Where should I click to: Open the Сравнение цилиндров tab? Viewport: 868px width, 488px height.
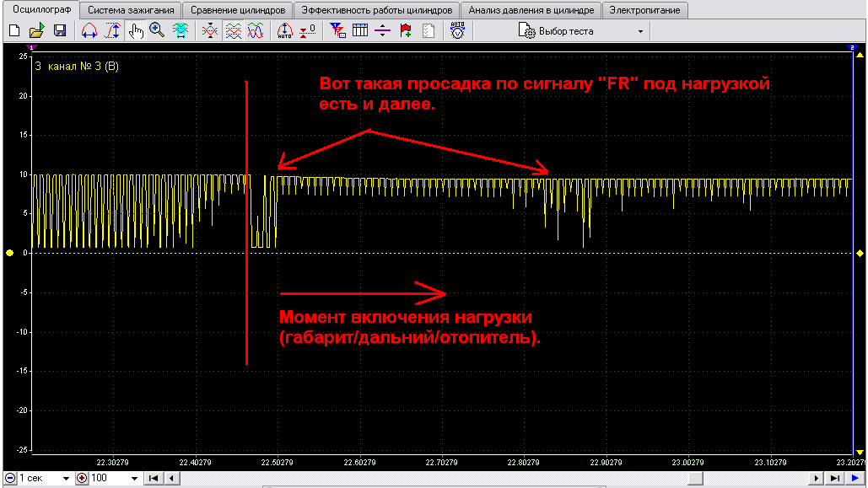(x=238, y=10)
